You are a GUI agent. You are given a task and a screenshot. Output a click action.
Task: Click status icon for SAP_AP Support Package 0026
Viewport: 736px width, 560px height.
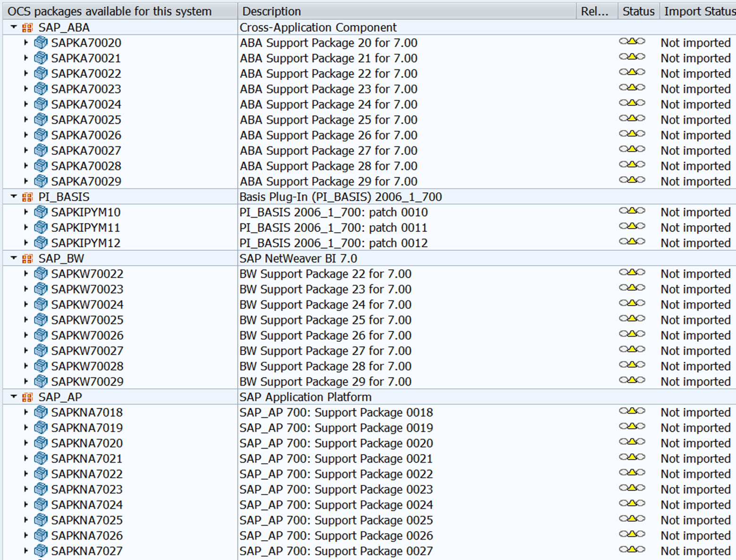click(x=632, y=534)
